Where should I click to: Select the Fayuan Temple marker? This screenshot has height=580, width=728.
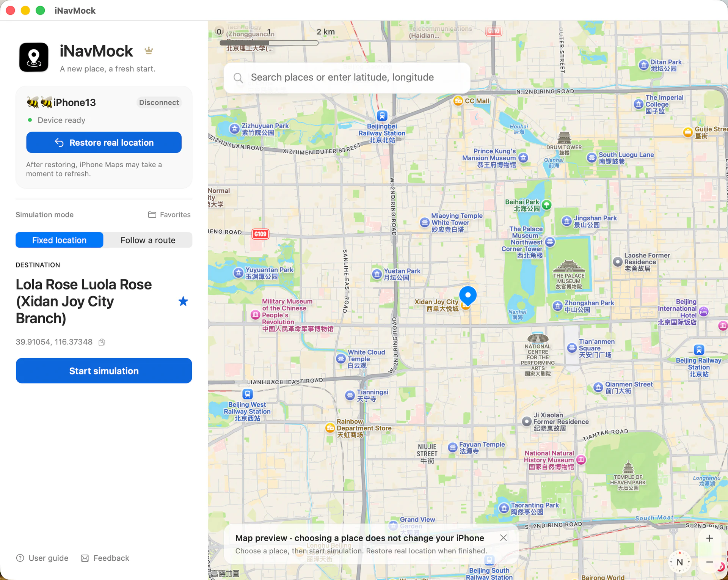point(452,448)
